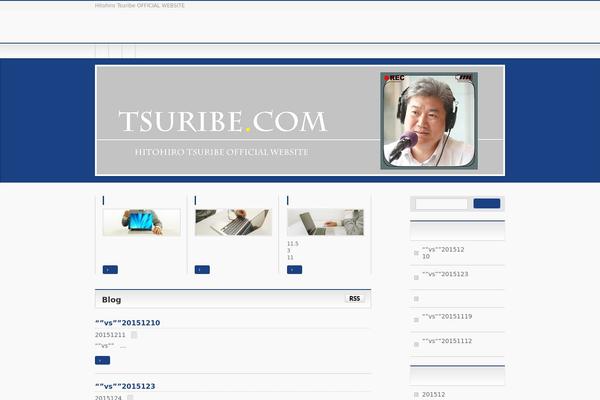The height and width of the screenshot is (400, 600).
Task: Click the category icon beside date 20151211
Action: pyautogui.click(x=134, y=335)
